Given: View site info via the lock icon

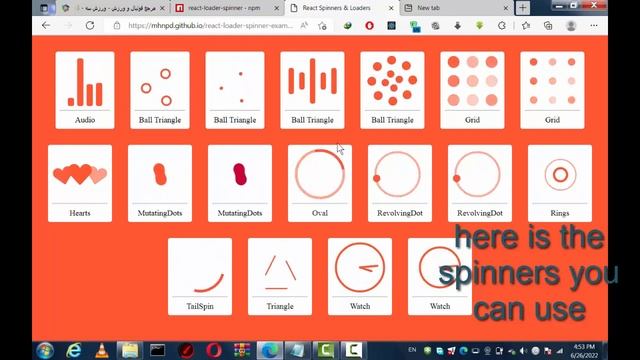Looking at the screenshot, I should coord(117,25).
